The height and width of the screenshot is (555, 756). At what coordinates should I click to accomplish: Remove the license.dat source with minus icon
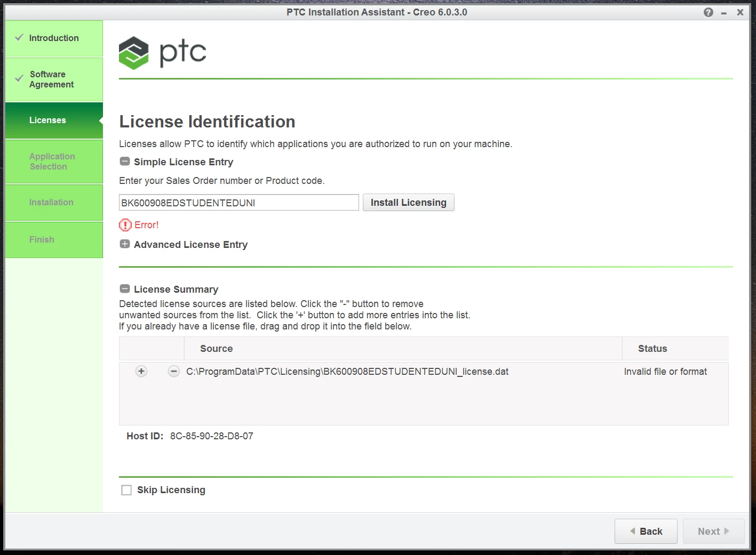[x=173, y=371]
